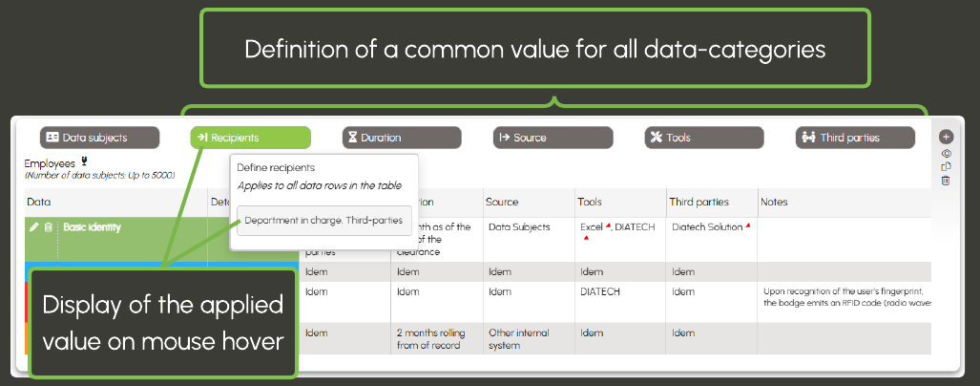
Task: Click the Third parties category button
Action: coord(855,138)
